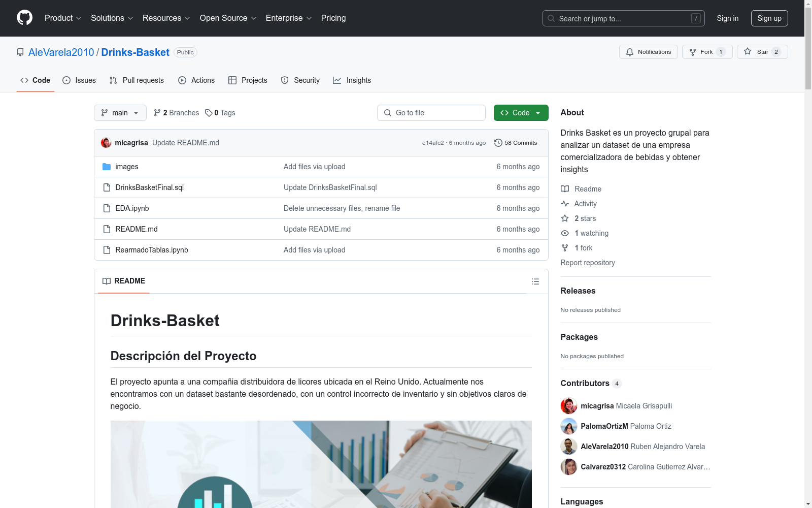
Task: Click PalomaOrtizM's contributor avatar
Action: point(569,426)
